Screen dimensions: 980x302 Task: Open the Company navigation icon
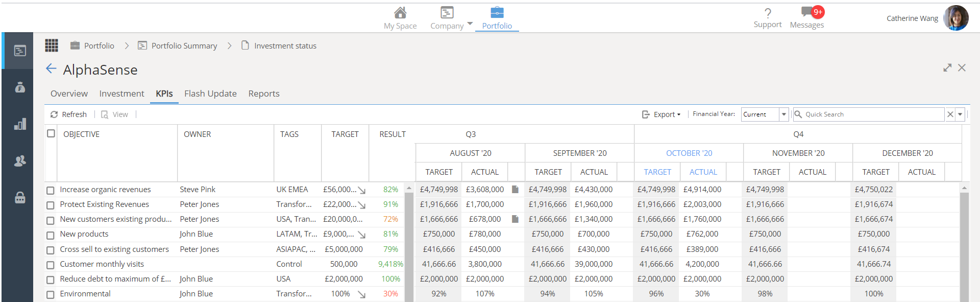point(447,12)
